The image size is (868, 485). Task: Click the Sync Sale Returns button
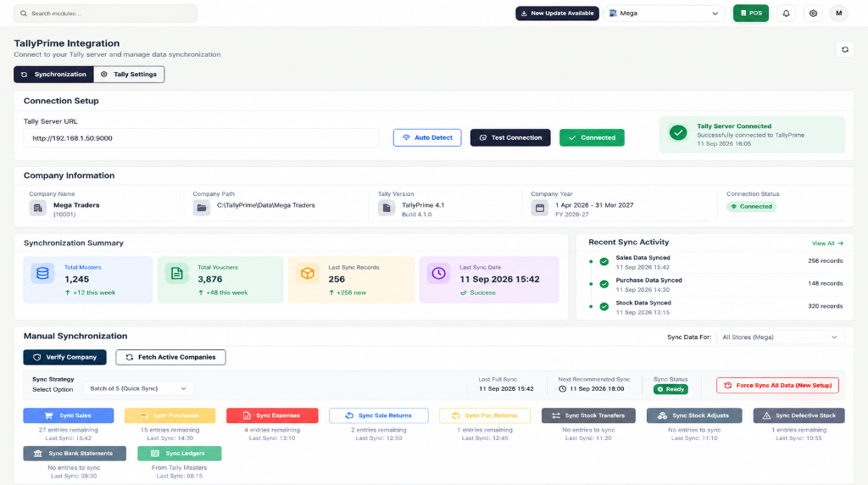tap(379, 415)
